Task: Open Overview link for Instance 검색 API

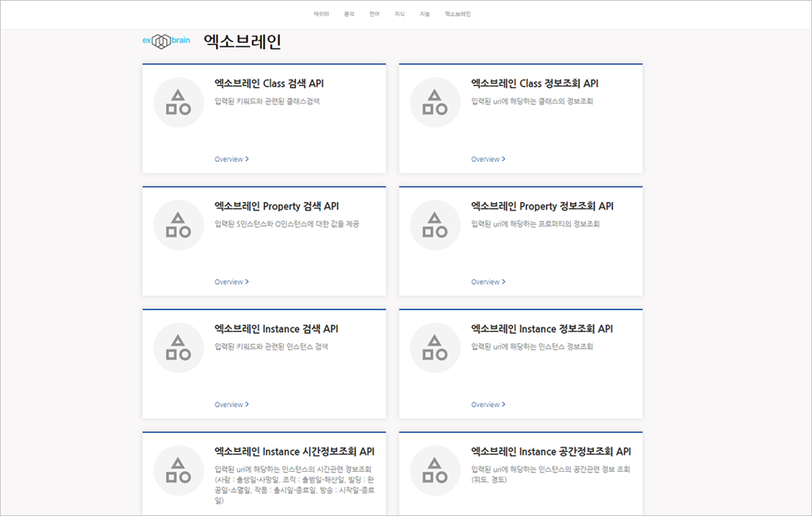Action: (x=231, y=405)
